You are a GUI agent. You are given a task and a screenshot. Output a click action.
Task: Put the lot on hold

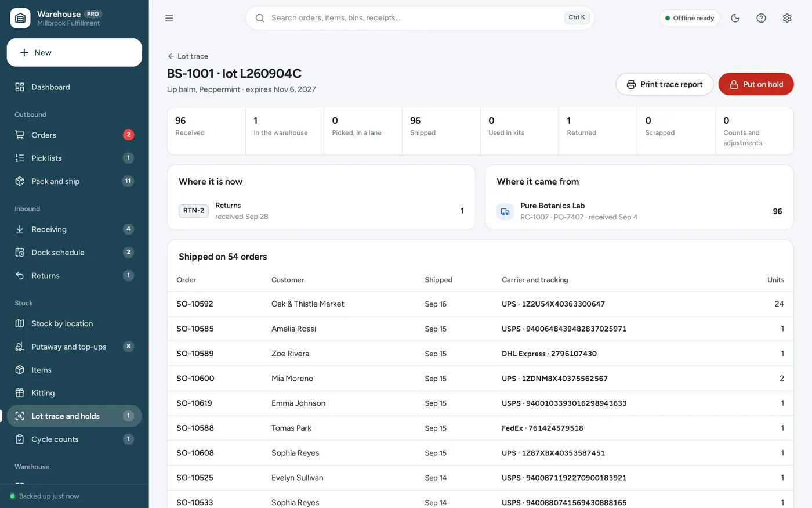(x=756, y=84)
